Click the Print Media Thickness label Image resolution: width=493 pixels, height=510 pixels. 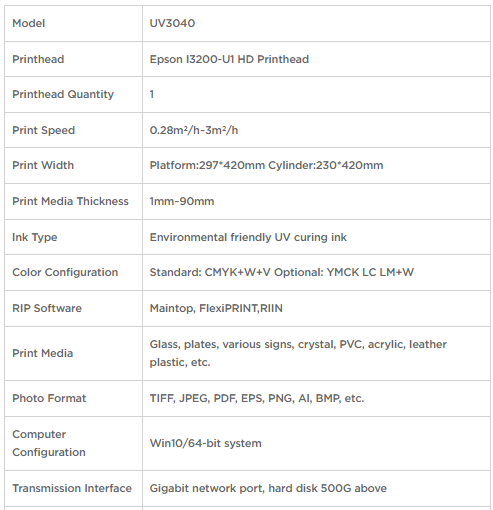click(70, 201)
